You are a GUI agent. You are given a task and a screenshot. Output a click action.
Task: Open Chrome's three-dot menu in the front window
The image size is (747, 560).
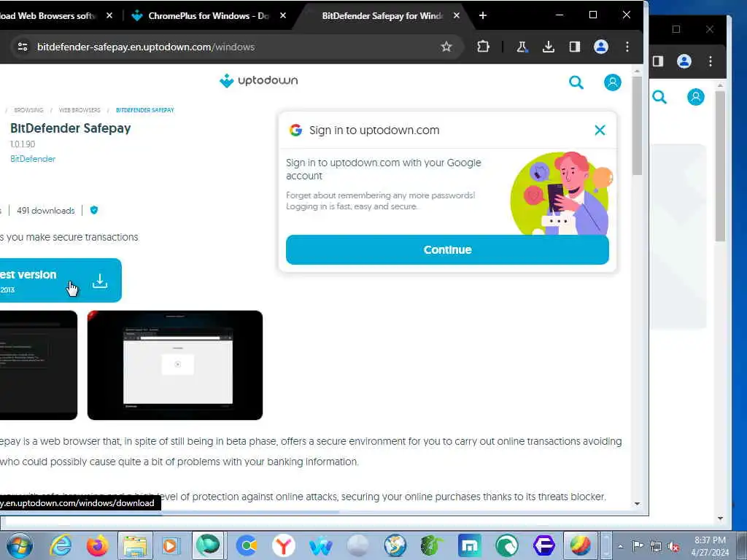point(627,47)
